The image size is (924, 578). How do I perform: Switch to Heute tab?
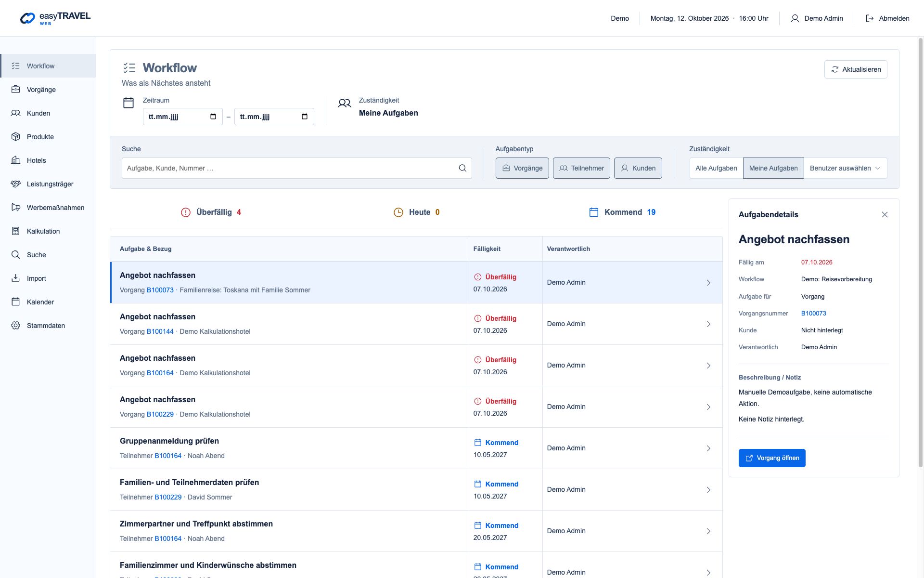click(416, 212)
